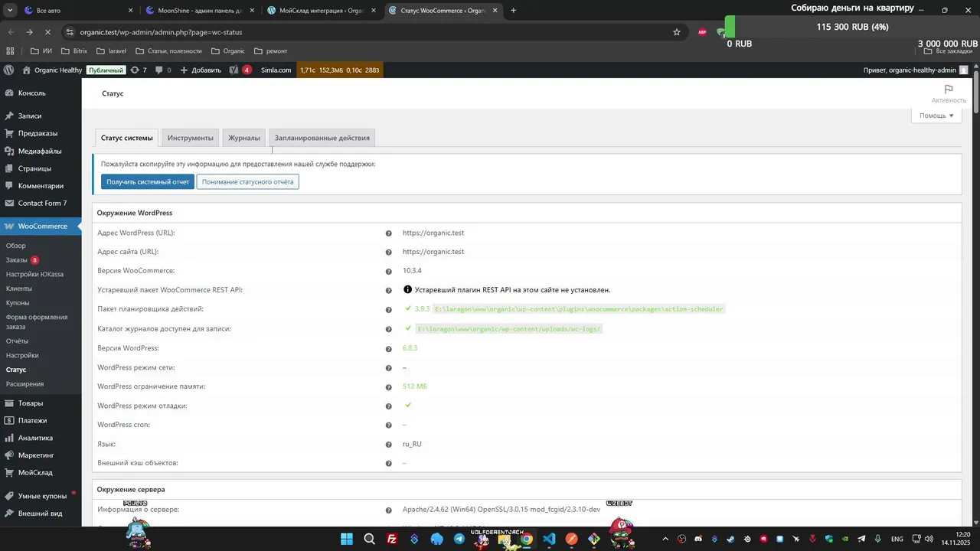Open the Bitrix bookmarks folder
Screen dimensions: 980x551
coord(73,51)
